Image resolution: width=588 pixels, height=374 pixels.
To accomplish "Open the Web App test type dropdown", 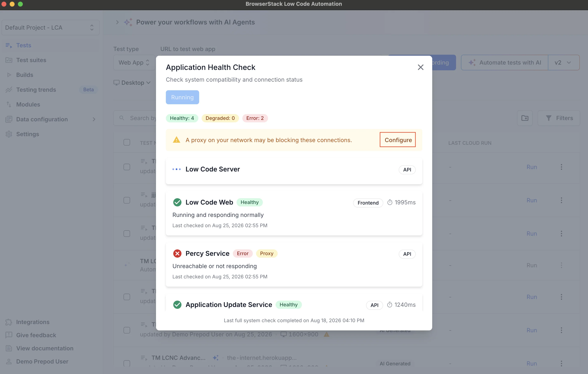I will coord(134,63).
